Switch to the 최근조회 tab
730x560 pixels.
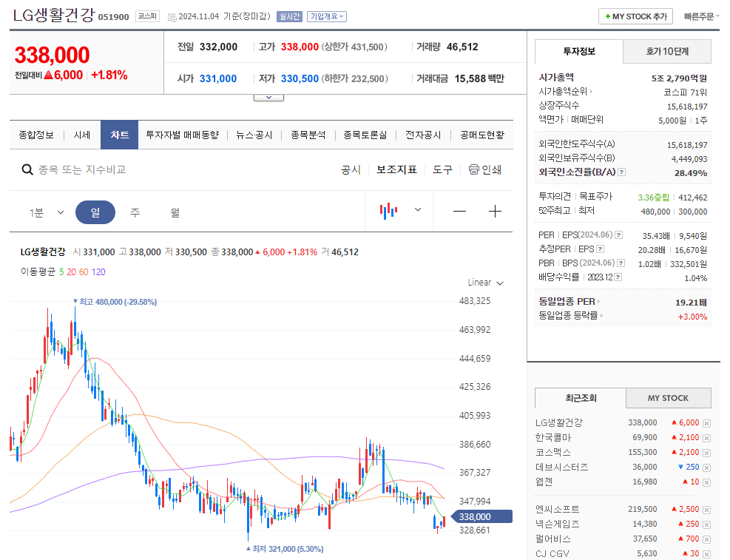click(581, 398)
